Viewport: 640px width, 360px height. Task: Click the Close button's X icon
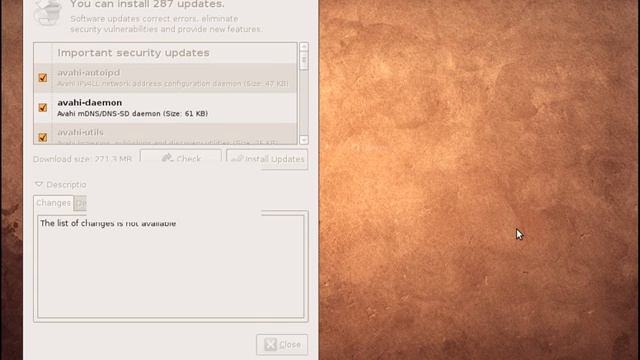(x=270, y=344)
